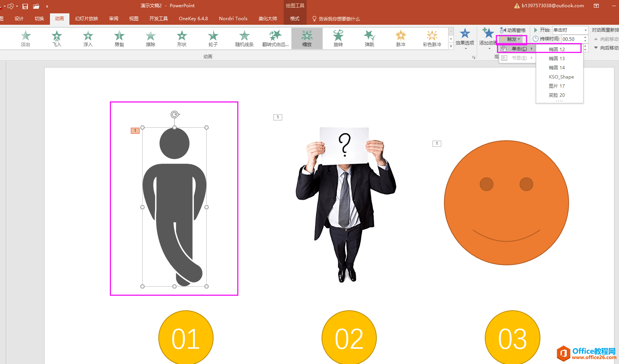This screenshot has height=364, width=619.
Task: Click the 向后移动 move later button
Action: pyautogui.click(x=606, y=48)
